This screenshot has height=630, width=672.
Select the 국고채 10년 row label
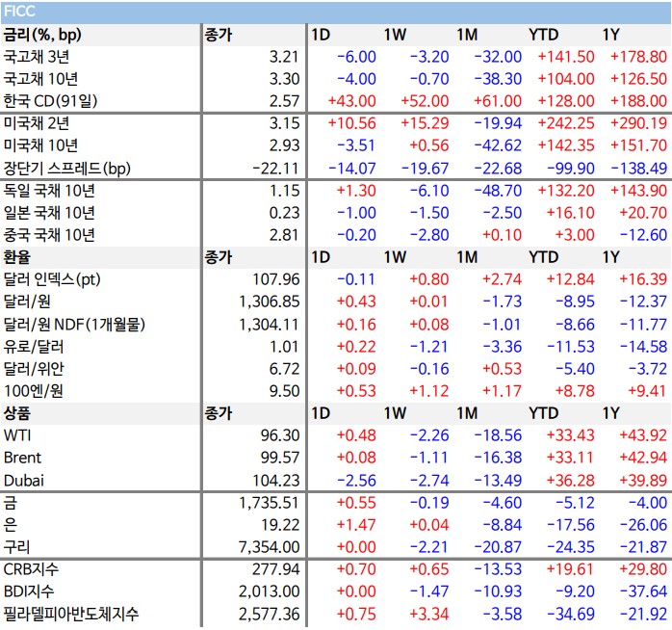click(40, 79)
